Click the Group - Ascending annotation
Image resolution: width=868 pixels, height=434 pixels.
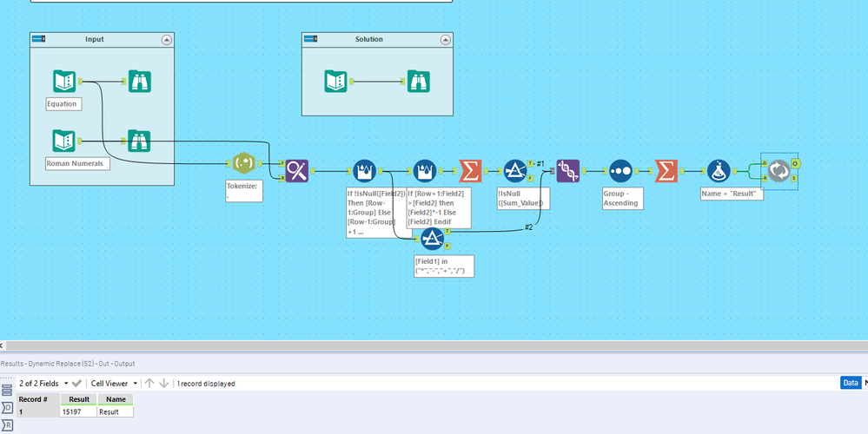click(x=623, y=199)
